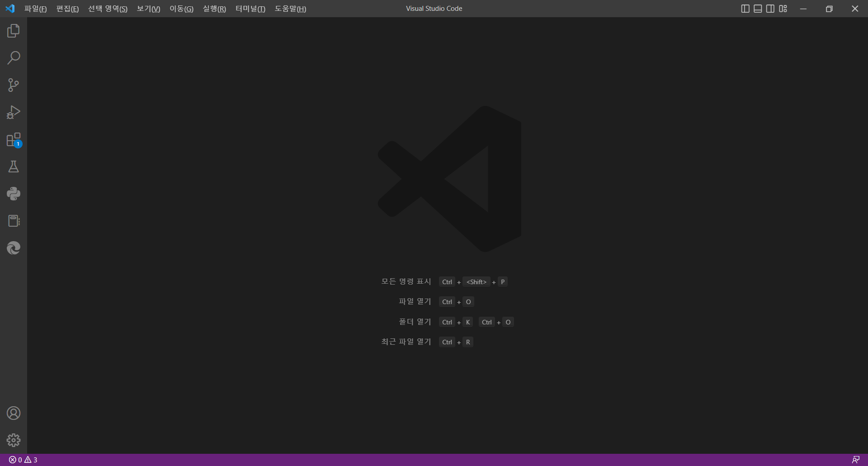The width and height of the screenshot is (868, 466).
Task: Open Run and Debug view
Action: (14, 112)
